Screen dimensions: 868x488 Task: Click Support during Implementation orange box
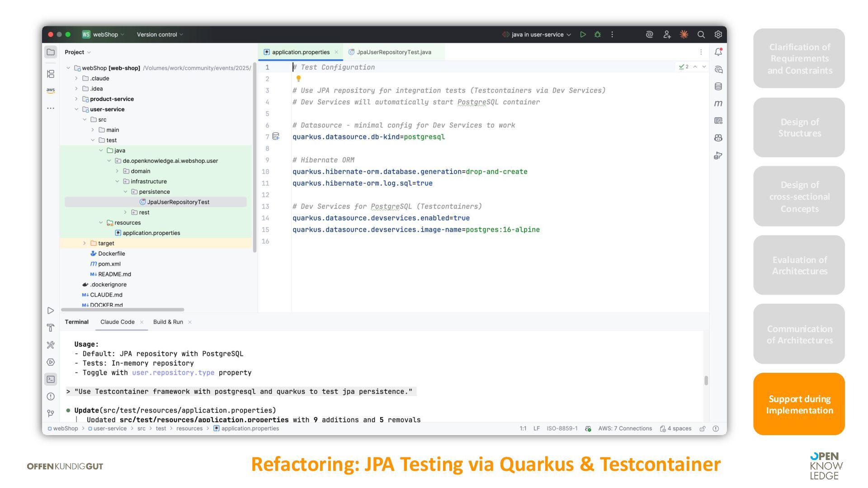(799, 404)
